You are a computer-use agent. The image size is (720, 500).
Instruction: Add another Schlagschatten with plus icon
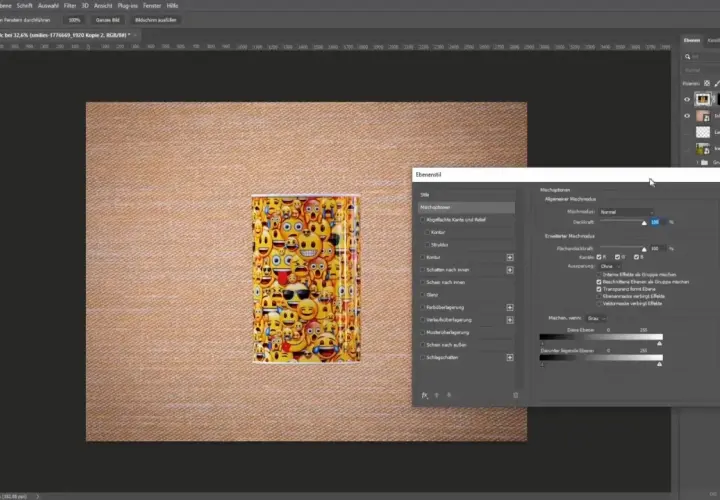click(x=510, y=357)
